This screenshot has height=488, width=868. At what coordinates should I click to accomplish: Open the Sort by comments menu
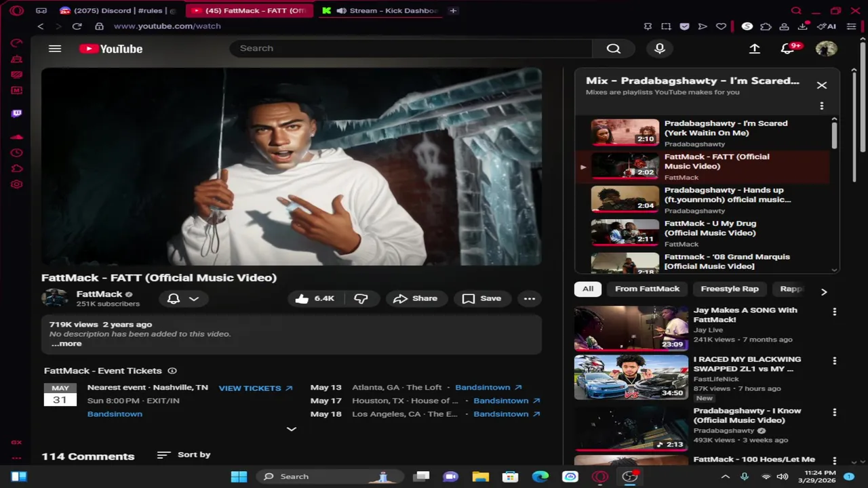[184, 455]
